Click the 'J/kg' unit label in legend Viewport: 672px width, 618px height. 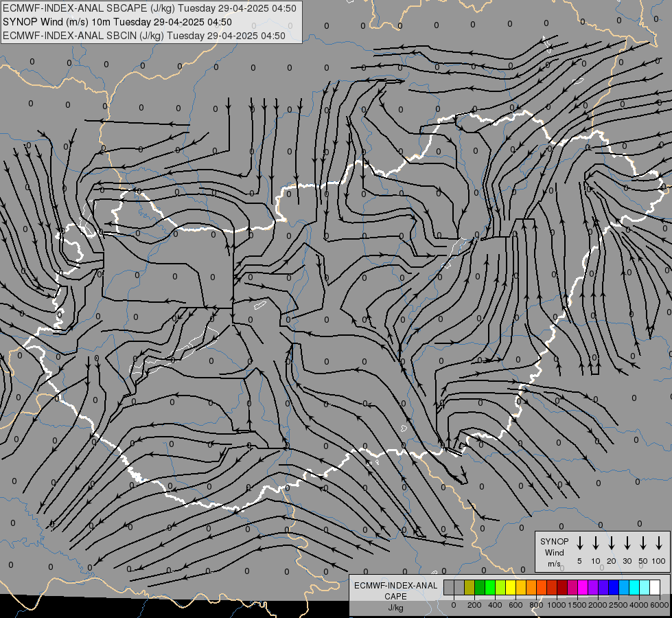pyautogui.click(x=395, y=608)
